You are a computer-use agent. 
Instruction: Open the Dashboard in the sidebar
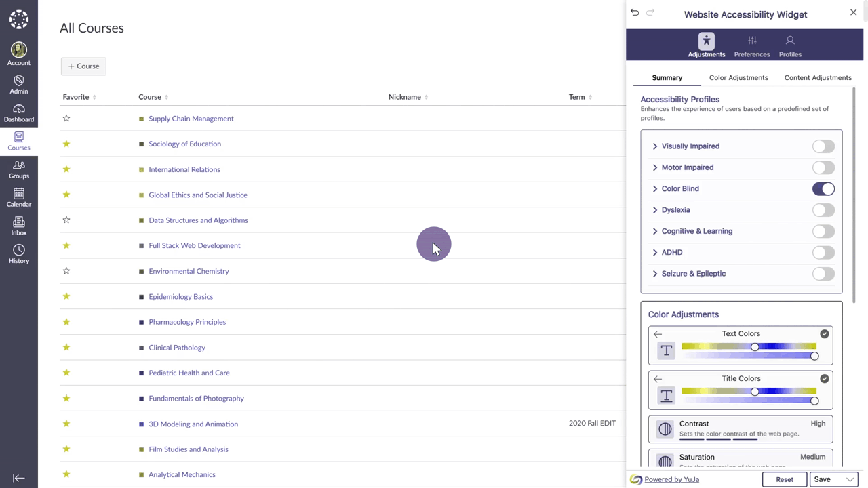(x=19, y=113)
